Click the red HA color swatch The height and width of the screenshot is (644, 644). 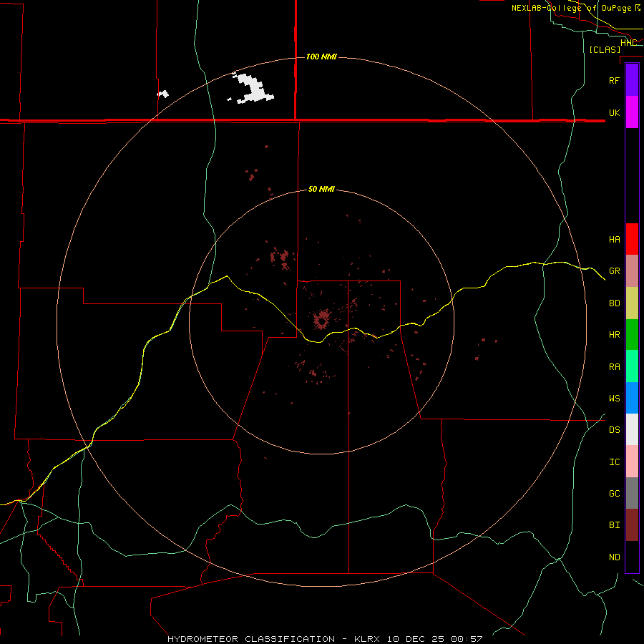click(632, 239)
